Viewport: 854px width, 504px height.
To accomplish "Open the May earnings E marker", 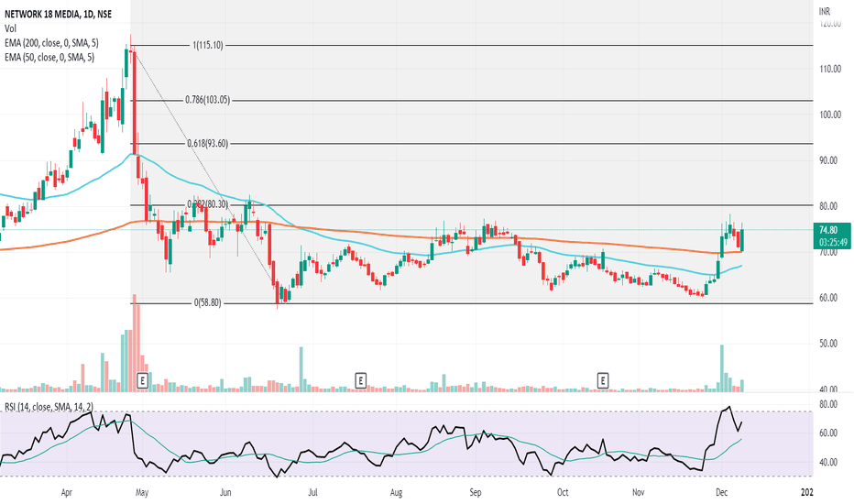I will 142,379.
